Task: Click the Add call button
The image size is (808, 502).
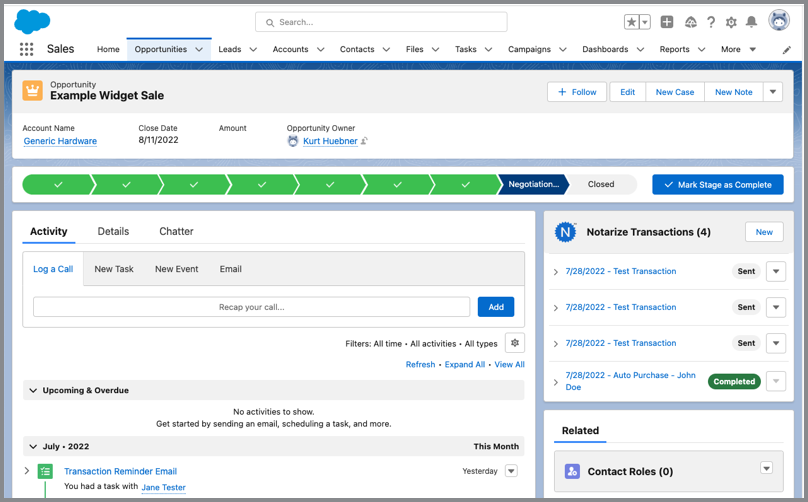Action: coord(496,307)
